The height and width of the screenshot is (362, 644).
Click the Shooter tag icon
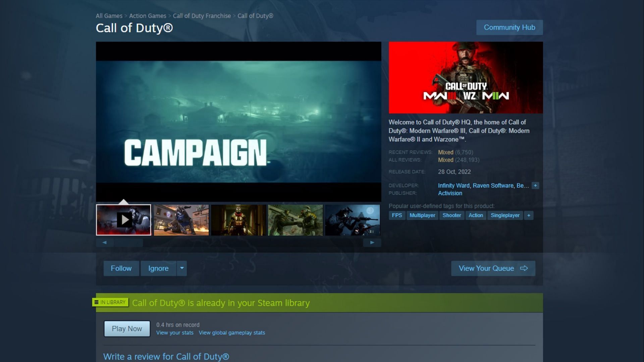pyautogui.click(x=451, y=215)
